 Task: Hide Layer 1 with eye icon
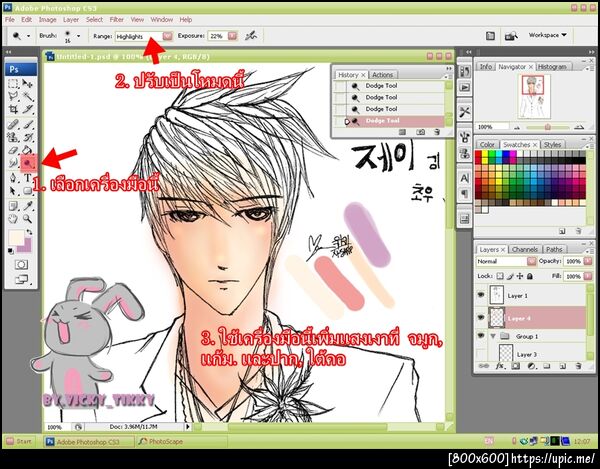[481, 295]
